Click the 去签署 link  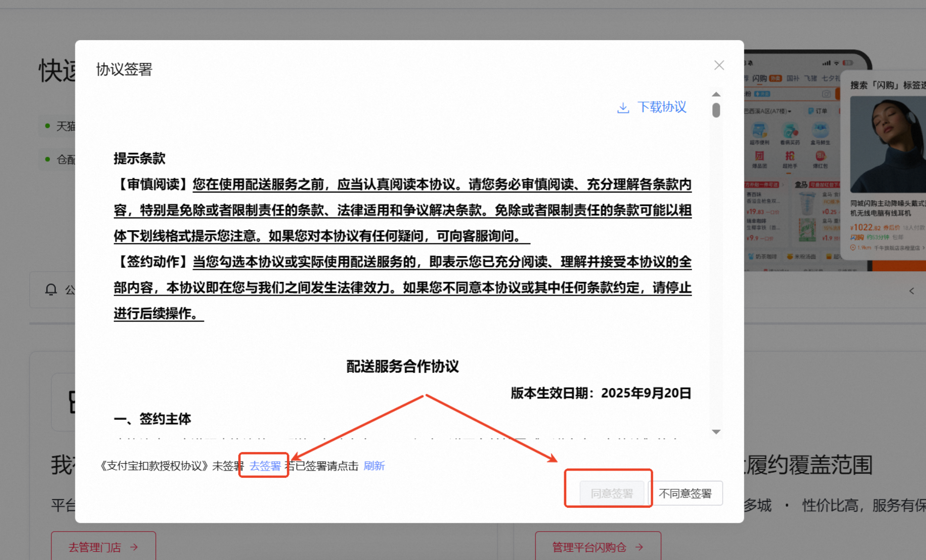265,466
